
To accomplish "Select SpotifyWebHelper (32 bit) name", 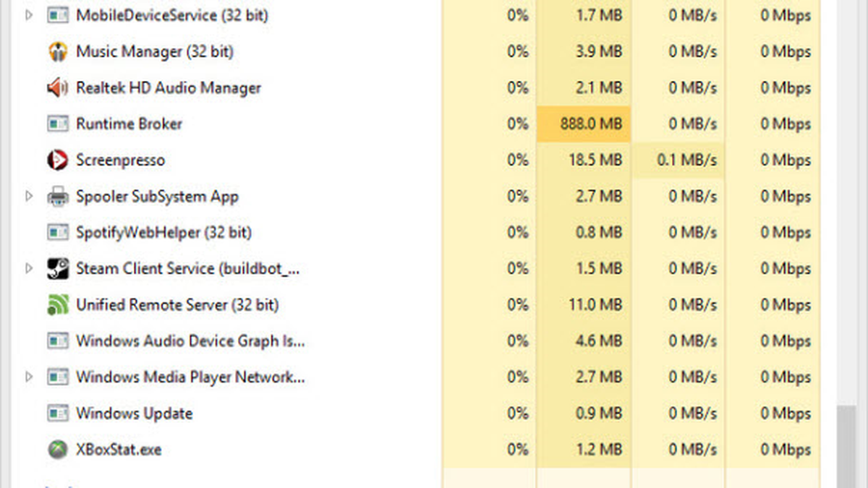I will [x=164, y=232].
